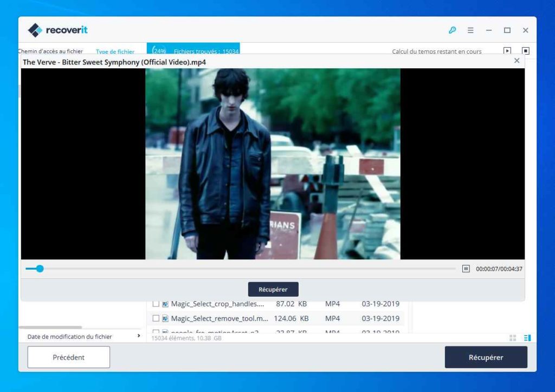
Task: Close the video preview panel
Action: tap(517, 61)
